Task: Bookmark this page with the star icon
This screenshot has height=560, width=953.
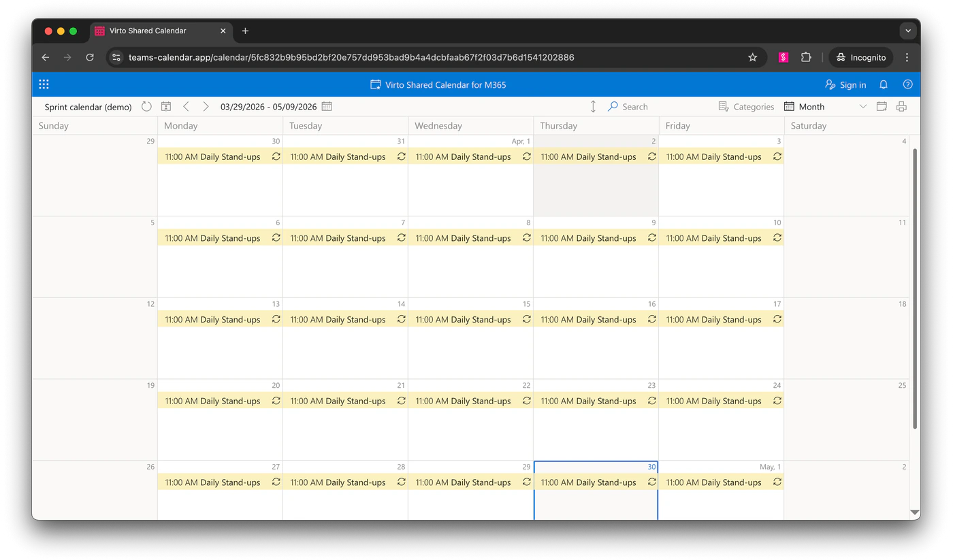Action: click(752, 58)
